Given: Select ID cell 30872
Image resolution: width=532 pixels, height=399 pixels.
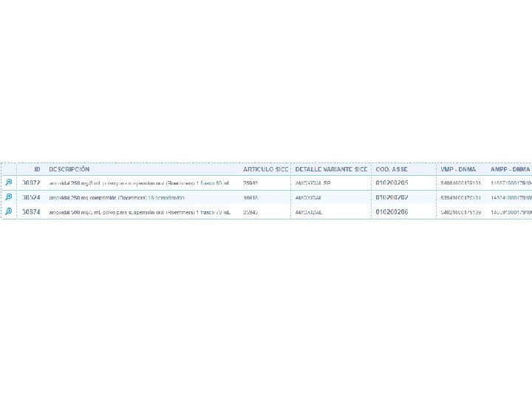Looking at the screenshot, I should coord(31,183).
